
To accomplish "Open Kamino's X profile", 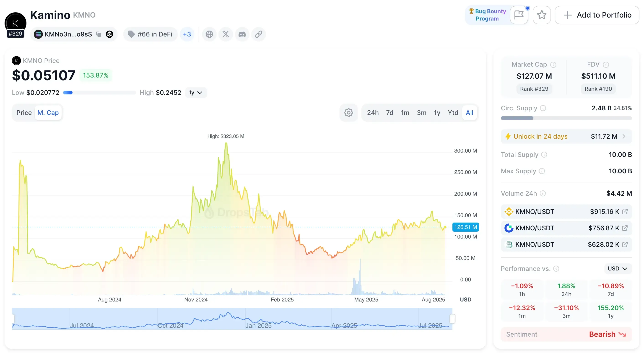I will coord(226,34).
